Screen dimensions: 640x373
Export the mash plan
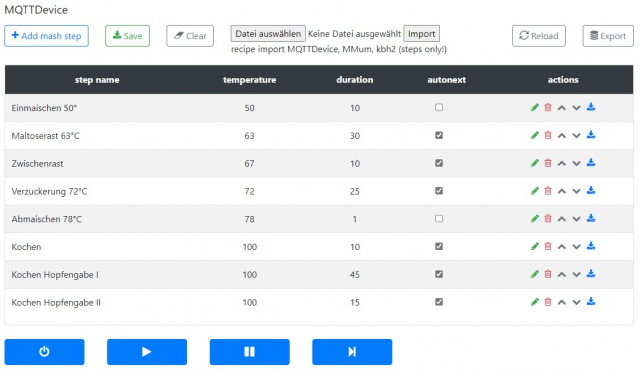click(608, 36)
